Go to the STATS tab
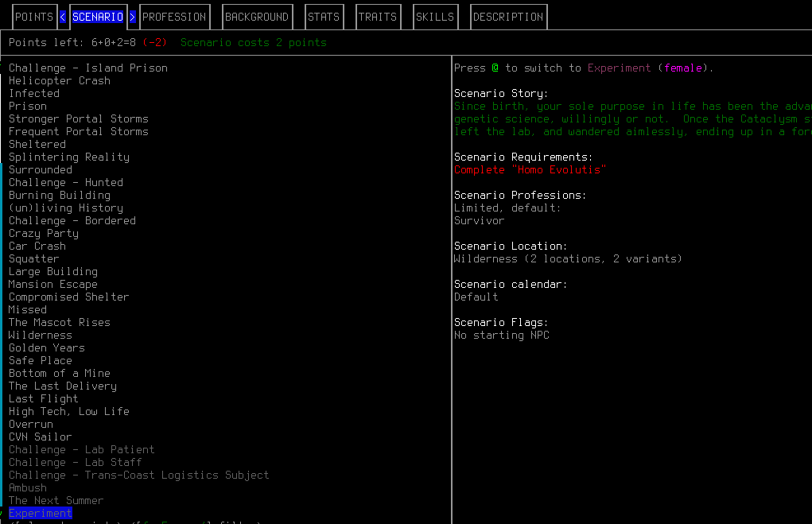Viewport: 812px width, 524px height. (x=324, y=17)
